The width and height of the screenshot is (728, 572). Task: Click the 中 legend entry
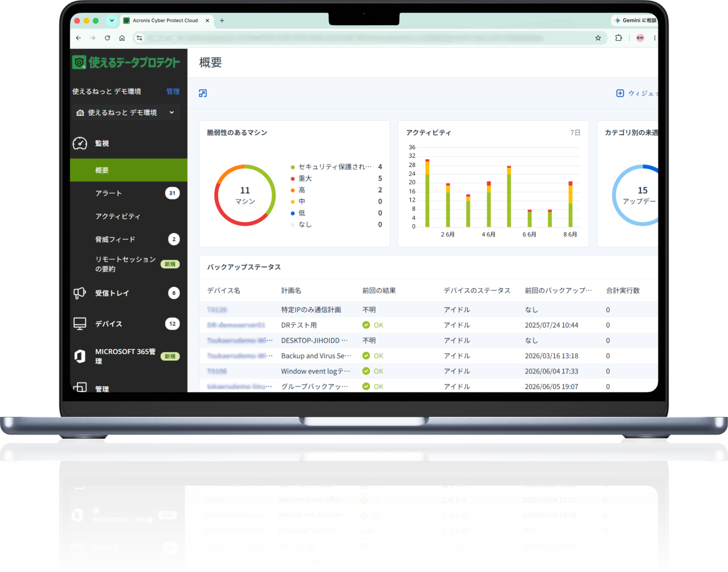pyautogui.click(x=336, y=202)
